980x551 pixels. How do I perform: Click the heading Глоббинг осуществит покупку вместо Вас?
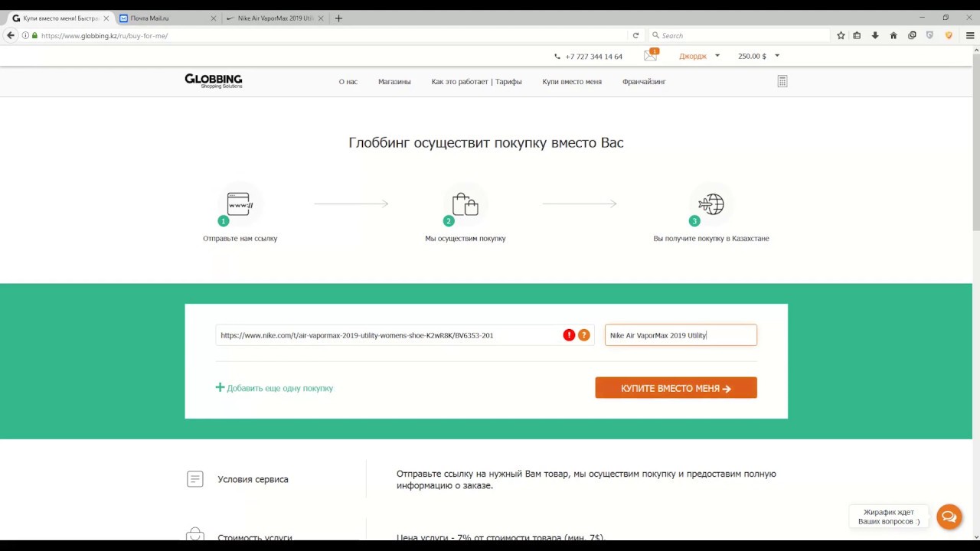(x=486, y=143)
